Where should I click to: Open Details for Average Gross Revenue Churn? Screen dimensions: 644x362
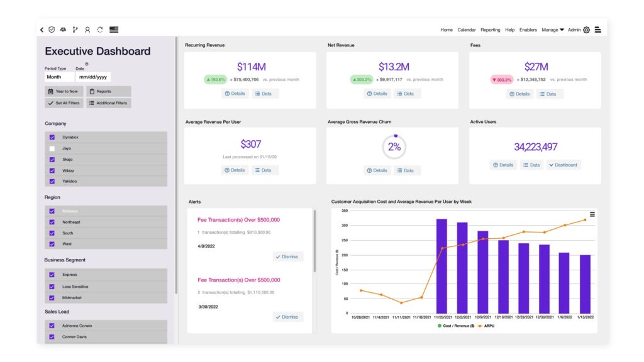[377, 170]
